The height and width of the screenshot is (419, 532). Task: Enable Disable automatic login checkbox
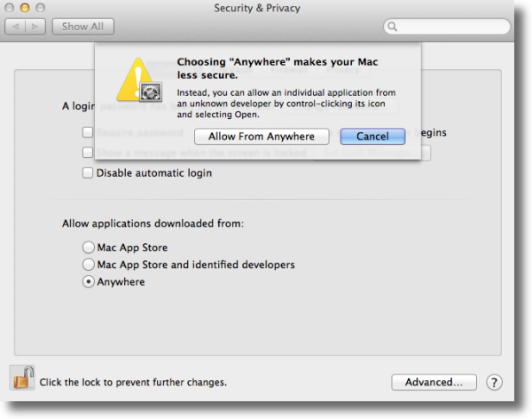tap(88, 173)
